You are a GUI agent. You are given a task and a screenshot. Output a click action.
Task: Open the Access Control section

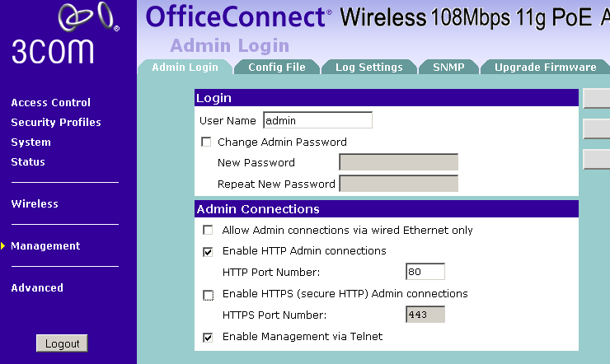tap(50, 103)
